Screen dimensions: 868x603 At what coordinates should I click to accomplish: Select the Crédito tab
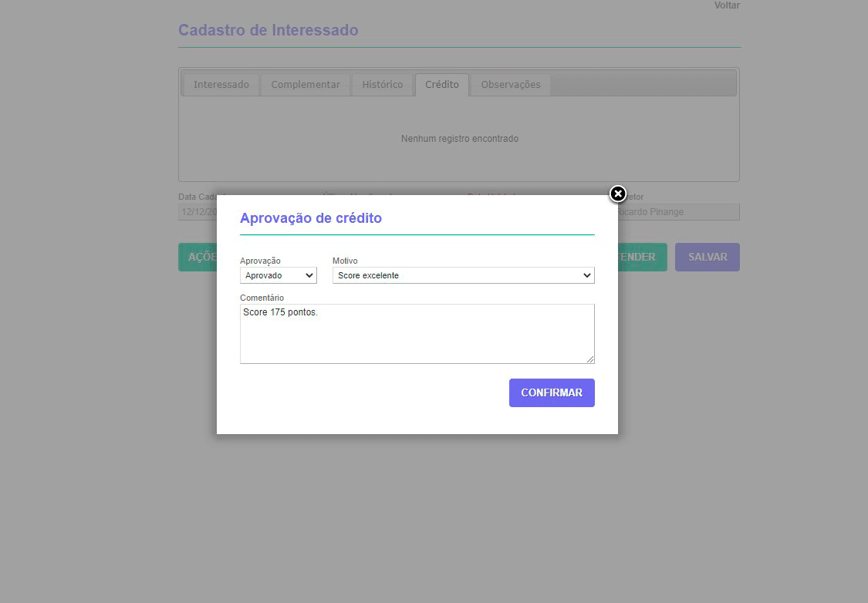pos(441,84)
